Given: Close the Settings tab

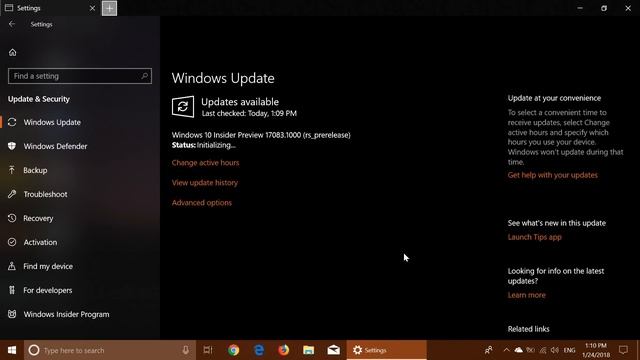Looking at the screenshot, I should [92, 8].
